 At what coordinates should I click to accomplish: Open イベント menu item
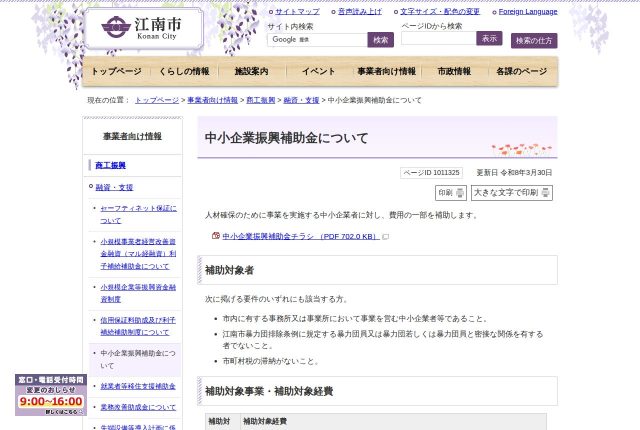point(319,71)
